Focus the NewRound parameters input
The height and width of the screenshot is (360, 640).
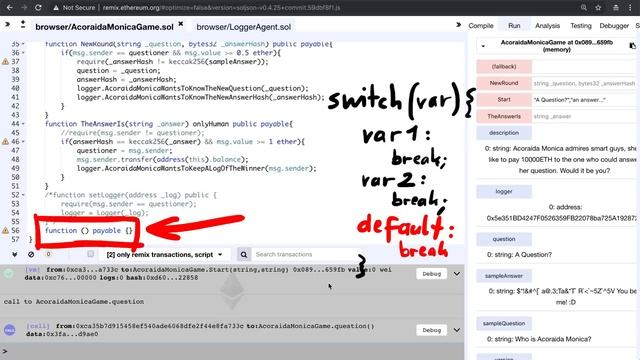click(x=585, y=83)
